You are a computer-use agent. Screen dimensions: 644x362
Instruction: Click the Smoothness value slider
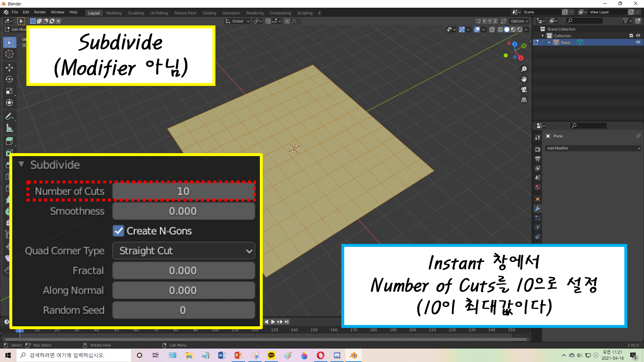(x=184, y=211)
